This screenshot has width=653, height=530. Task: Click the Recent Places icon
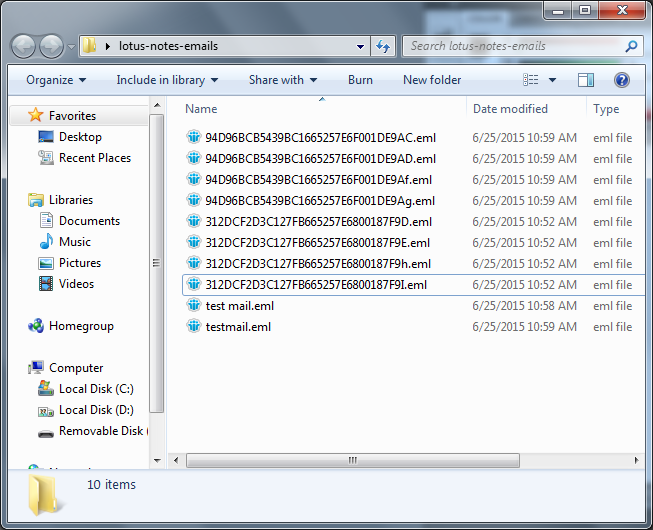point(45,158)
